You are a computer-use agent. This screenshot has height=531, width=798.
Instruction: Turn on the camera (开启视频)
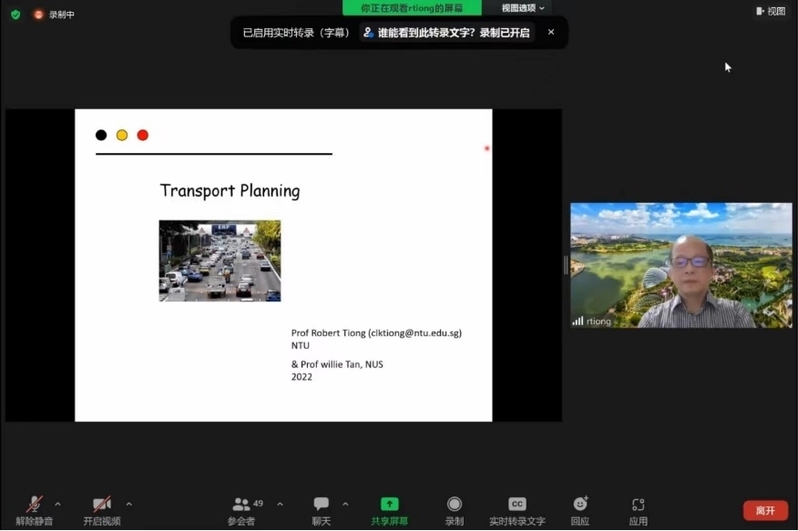[x=101, y=505]
